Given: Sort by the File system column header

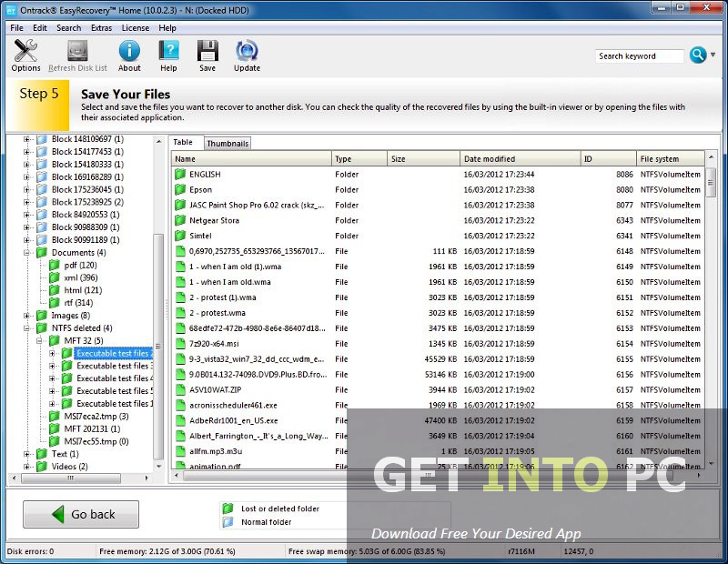Looking at the screenshot, I should 671,159.
